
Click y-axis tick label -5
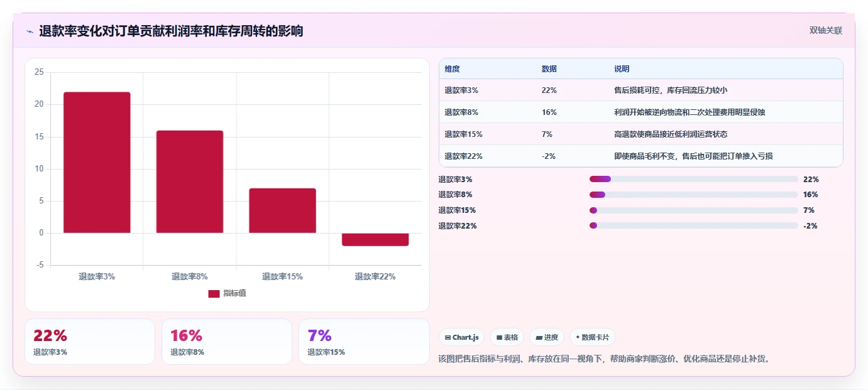point(40,265)
